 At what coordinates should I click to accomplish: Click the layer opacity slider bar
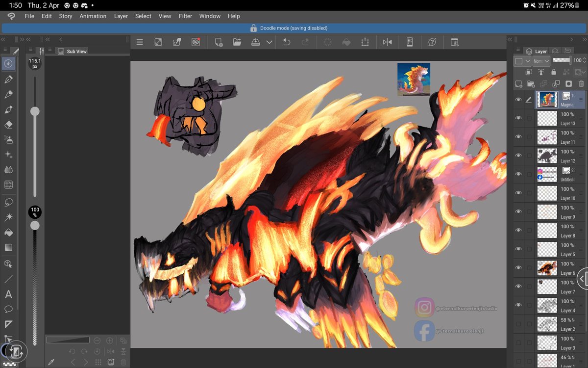[x=562, y=60]
